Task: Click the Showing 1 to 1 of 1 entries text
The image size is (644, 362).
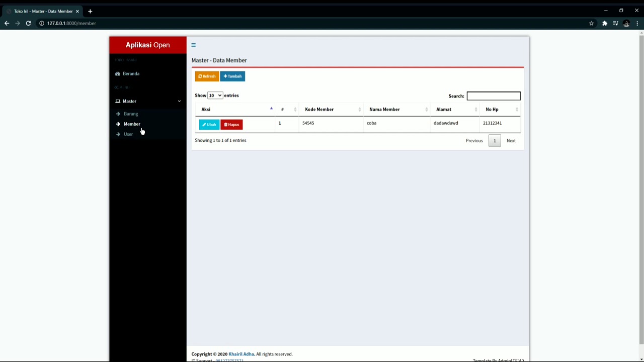Action: click(x=220, y=140)
